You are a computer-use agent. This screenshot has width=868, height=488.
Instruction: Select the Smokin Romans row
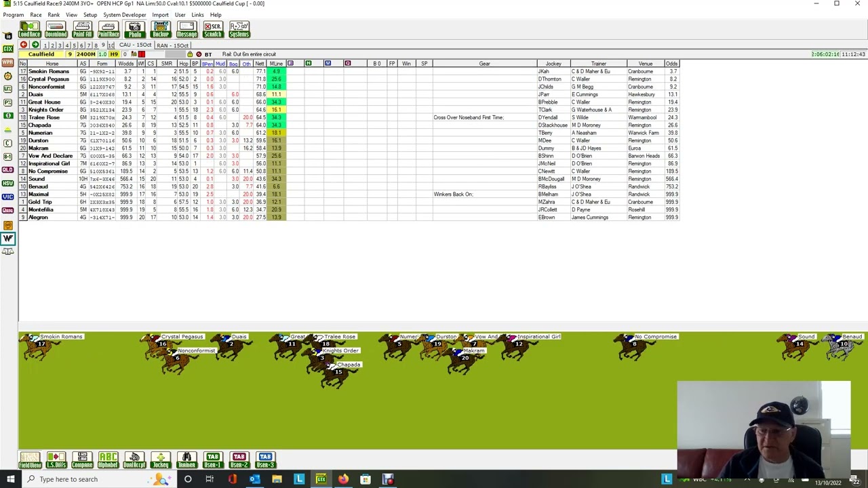[x=349, y=71]
